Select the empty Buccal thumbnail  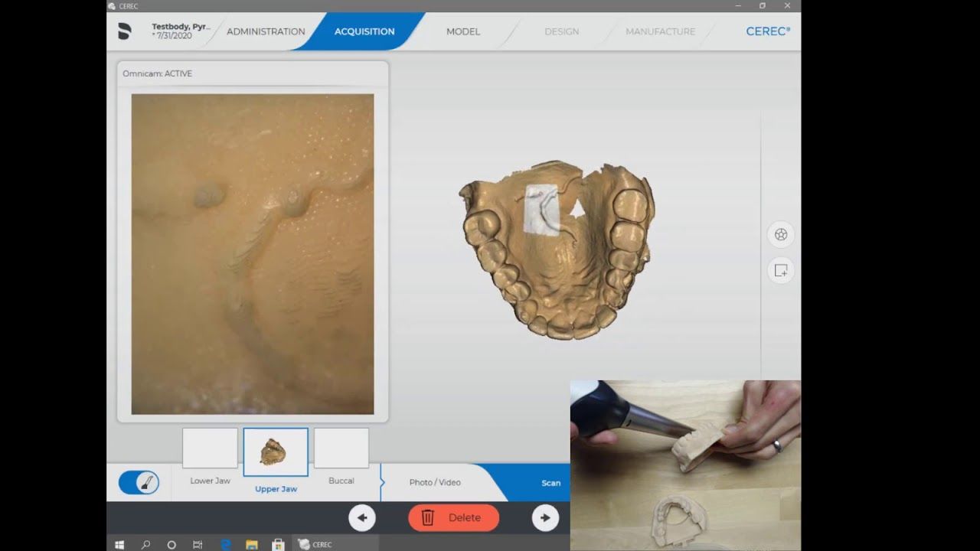(x=341, y=448)
